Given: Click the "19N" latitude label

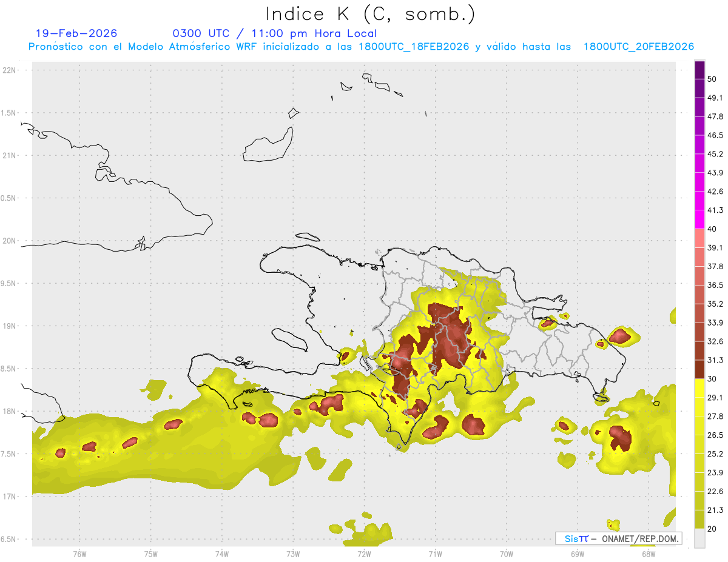Looking at the screenshot, I should [x=10, y=326].
